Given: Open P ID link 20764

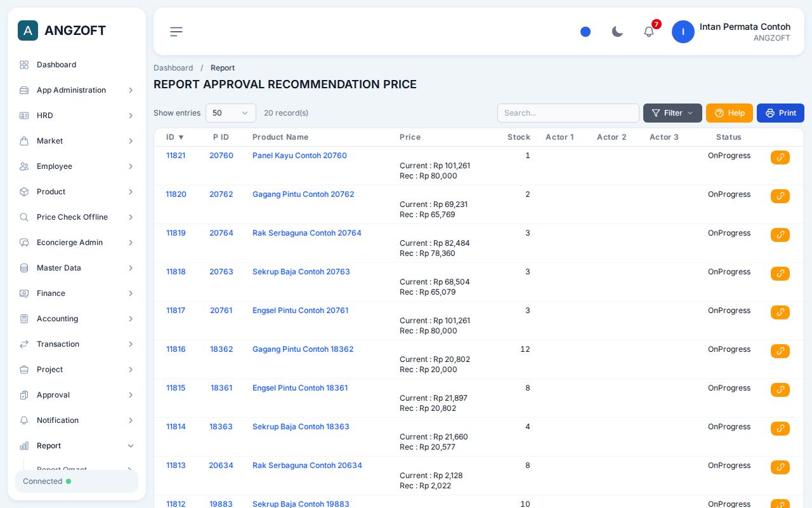Looking at the screenshot, I should click(x=221, y=233).
